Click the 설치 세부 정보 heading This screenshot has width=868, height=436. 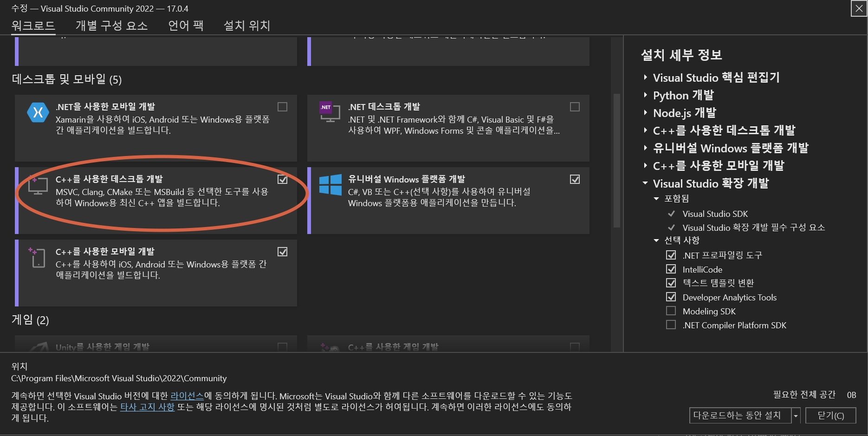pyautogui.click(x=681, y=55)
